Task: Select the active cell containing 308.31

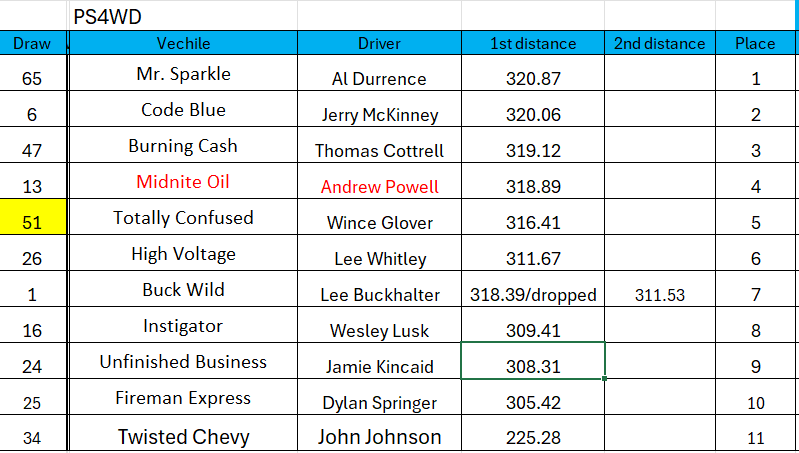Action: [x=532, y=366]
